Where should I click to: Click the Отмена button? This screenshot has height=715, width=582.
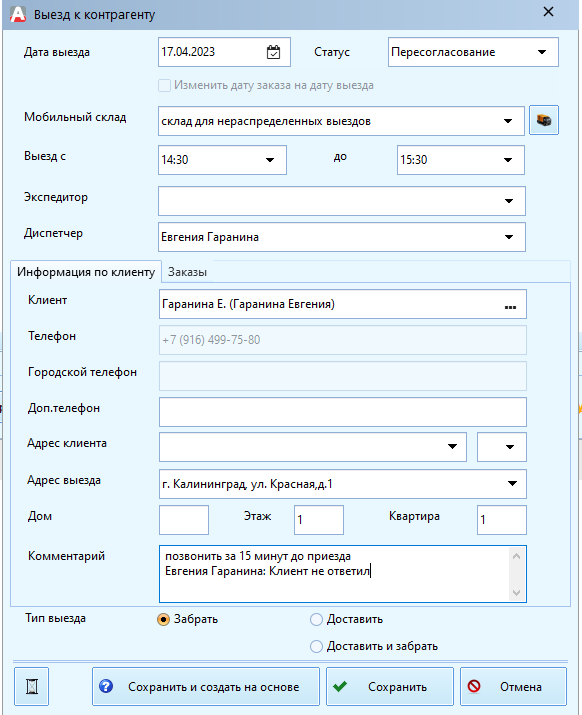[x=513, y=686]
